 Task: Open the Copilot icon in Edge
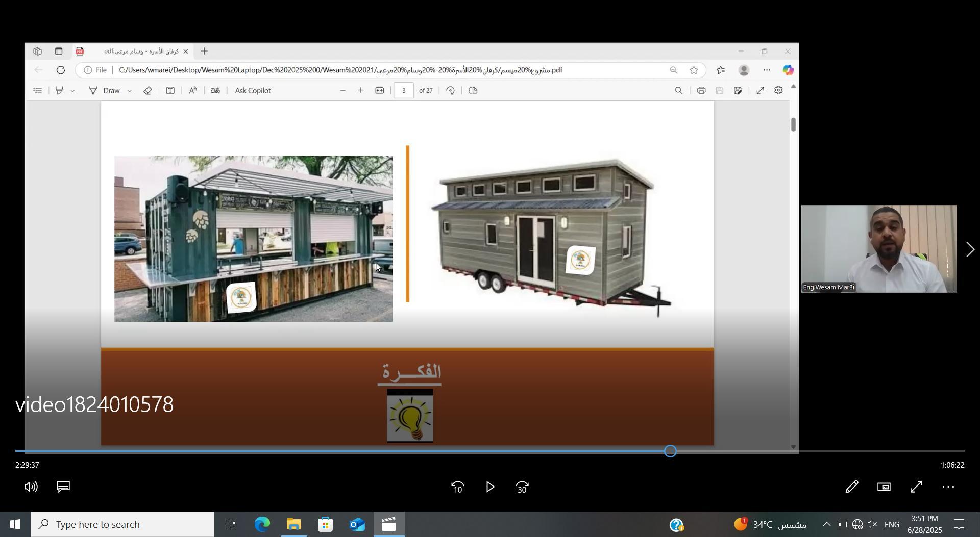click(x=788, y=70)
